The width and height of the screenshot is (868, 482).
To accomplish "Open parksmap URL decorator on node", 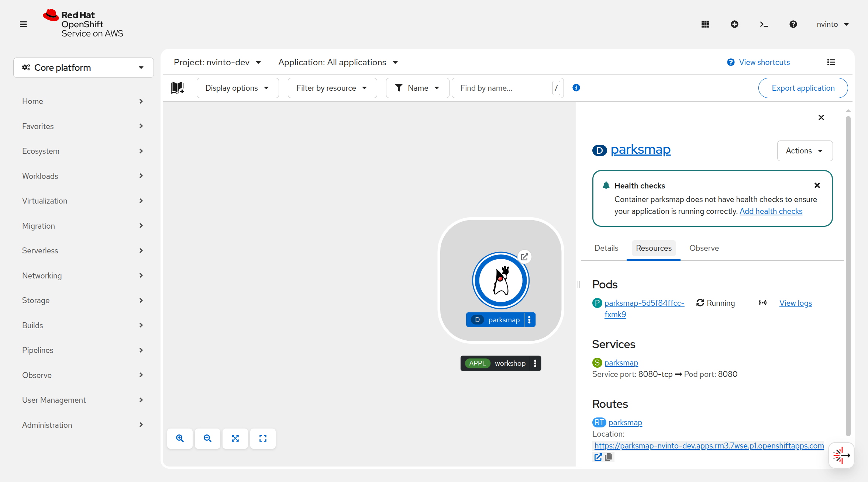I will click(x=524, y=257).
